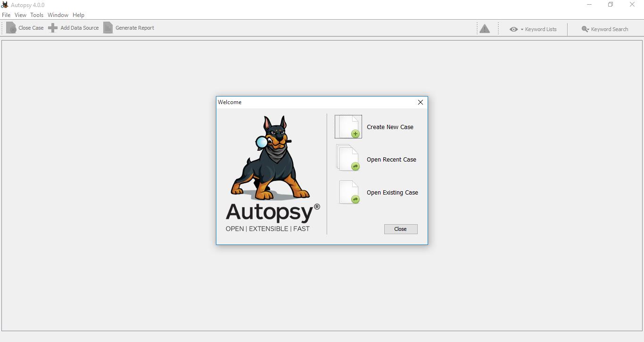Screen dimensions: 644x342
Task: Open the Help menu
Action: (78, 15)
